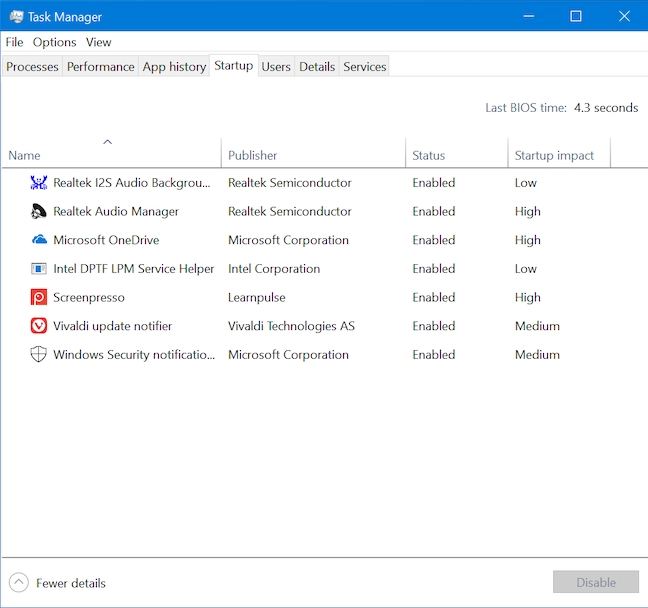The image size is (648, 608).
Task: Select the Startup tab
Action: click(x=233, y=65)
